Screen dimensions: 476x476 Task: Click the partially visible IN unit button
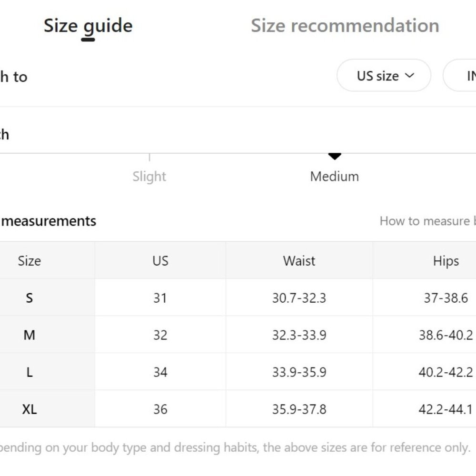[x=460, y=76]
